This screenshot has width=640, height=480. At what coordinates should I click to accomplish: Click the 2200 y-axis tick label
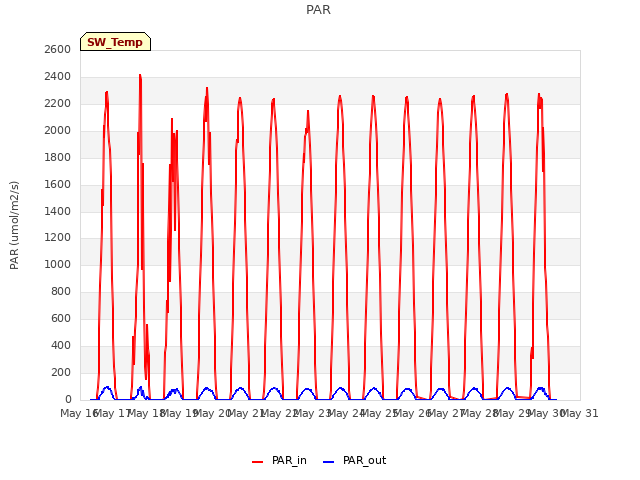point(58,103)
